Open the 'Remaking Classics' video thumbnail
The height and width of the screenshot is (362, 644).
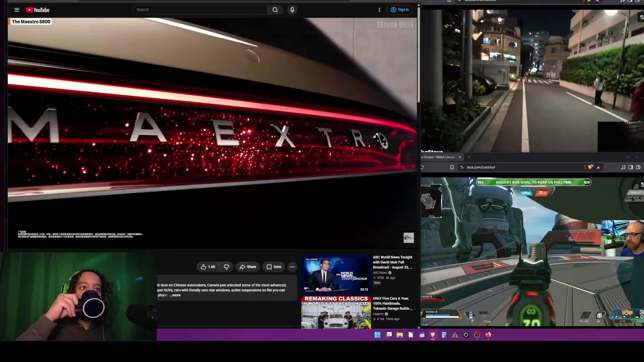336,312
